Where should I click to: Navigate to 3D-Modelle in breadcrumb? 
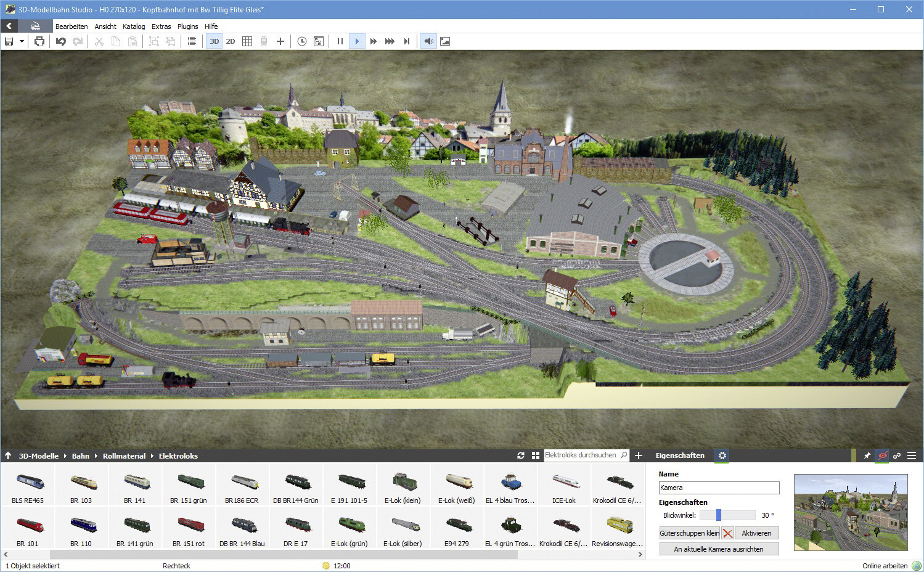[x=38, y=456]
